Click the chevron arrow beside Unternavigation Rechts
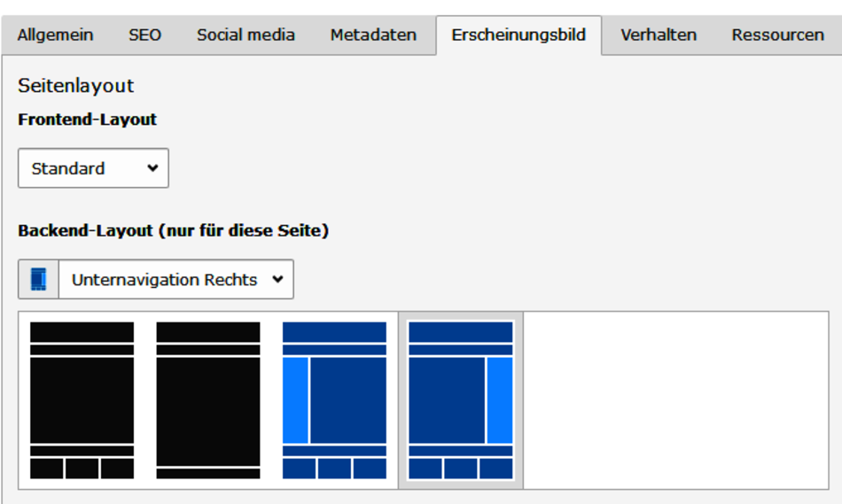842x504 pixels. pos(277,279)
